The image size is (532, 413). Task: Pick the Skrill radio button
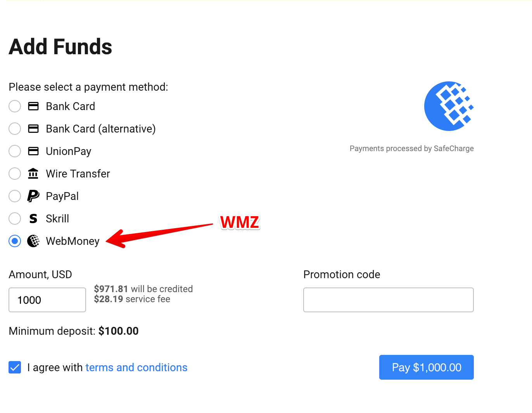click(x=15, y=219)
